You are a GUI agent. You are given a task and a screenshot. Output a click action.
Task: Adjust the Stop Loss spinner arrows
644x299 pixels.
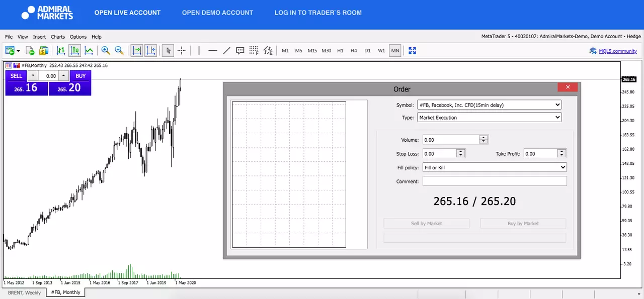[x=460, y=154]
